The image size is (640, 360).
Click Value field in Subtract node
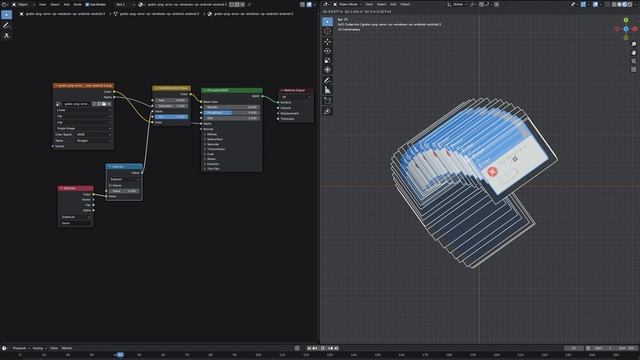[x=124, y=191]
